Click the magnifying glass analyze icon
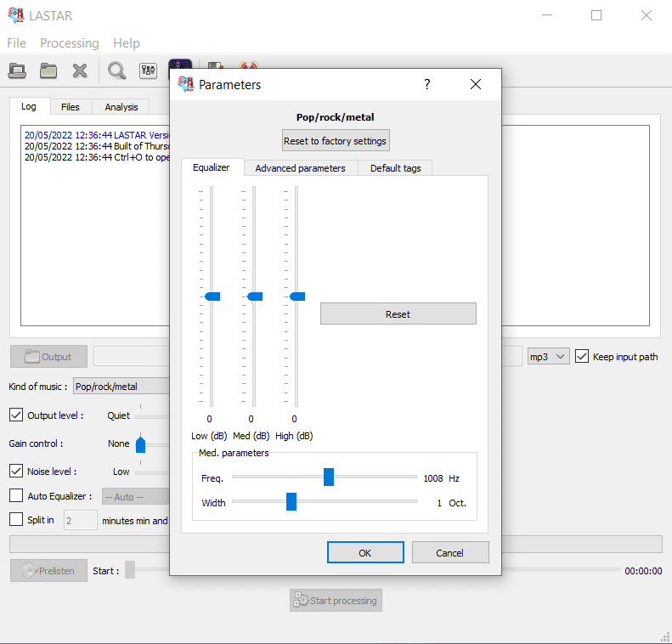 click(116, 71)
